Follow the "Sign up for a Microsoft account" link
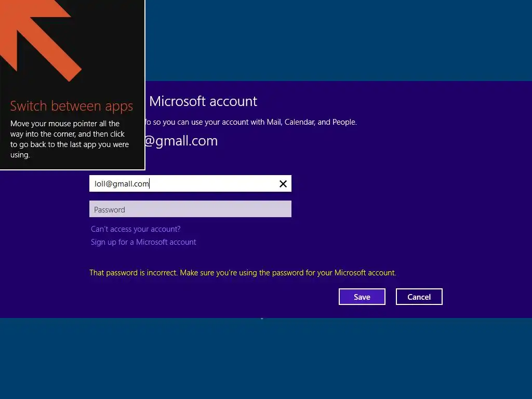 pyautogui.click(x=143, y=242)
